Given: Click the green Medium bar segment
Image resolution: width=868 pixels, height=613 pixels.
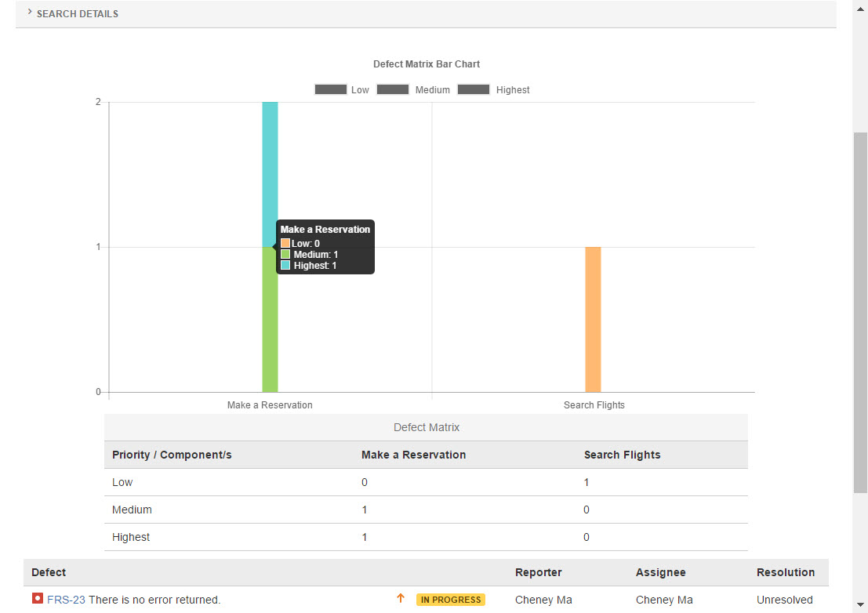Looking at the screenshot, I should [x=270, y=329].
